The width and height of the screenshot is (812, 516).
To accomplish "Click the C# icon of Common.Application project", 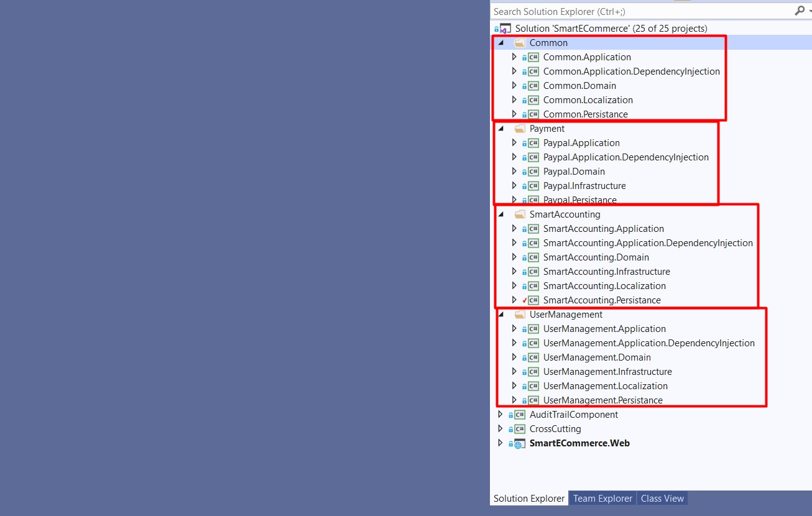I will [x=533, y=57].
